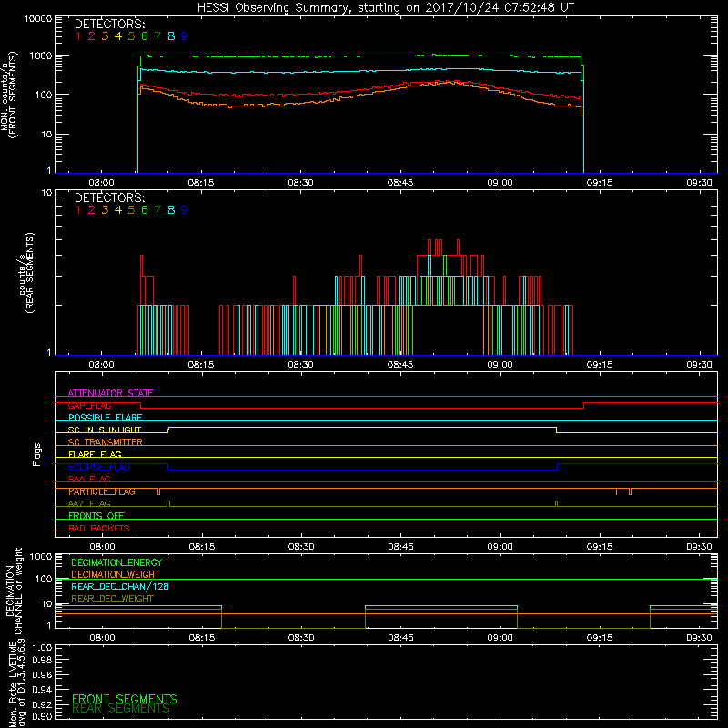The image size is (728, 728).
Task: Click the POSSIBLE_FLARE flag label
Action: click(105, 418)
